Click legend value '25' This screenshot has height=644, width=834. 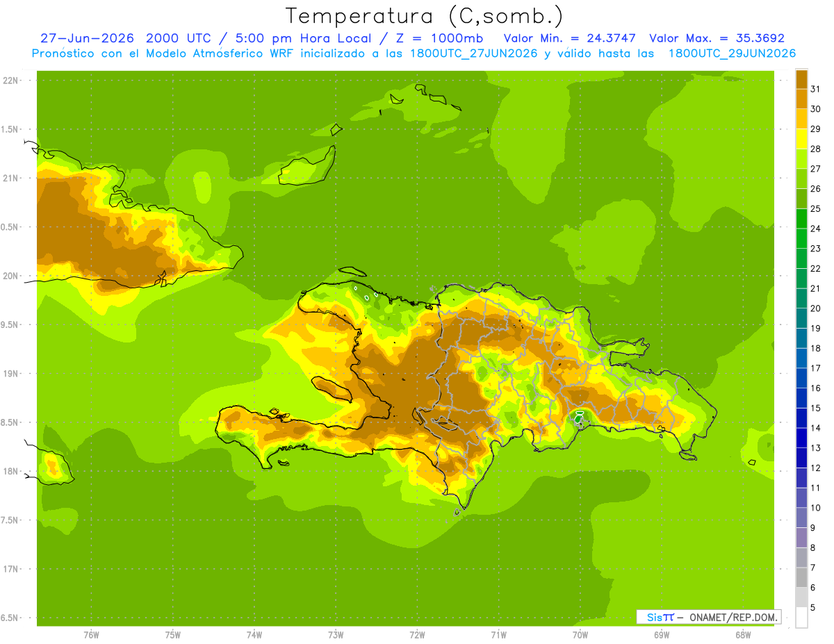click(816, 208)
